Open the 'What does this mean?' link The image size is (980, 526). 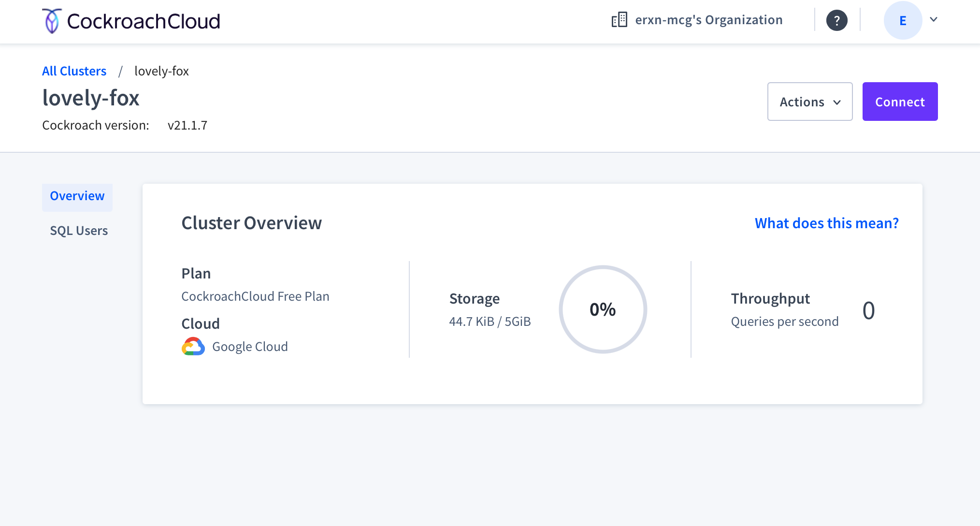tap(826, 223)
